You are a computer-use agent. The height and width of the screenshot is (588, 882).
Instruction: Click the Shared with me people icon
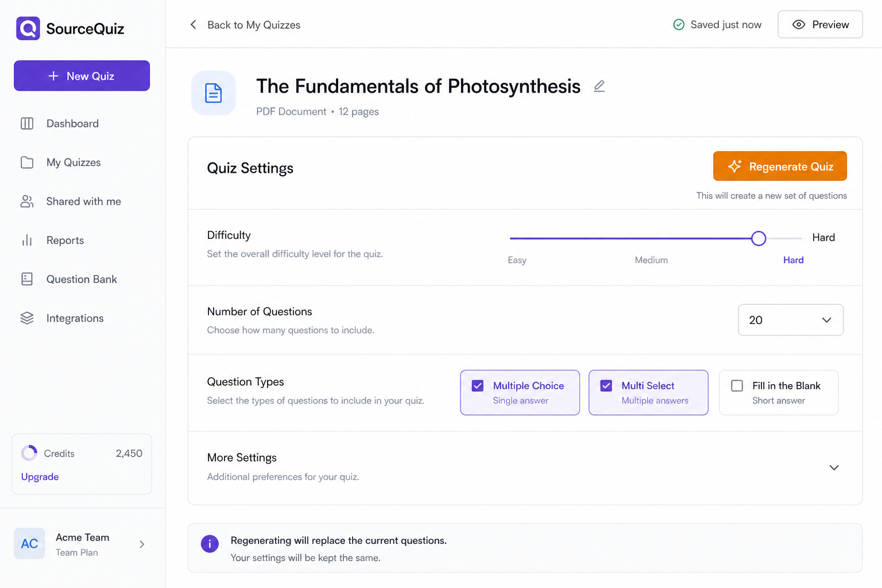[x=27, y=202]
